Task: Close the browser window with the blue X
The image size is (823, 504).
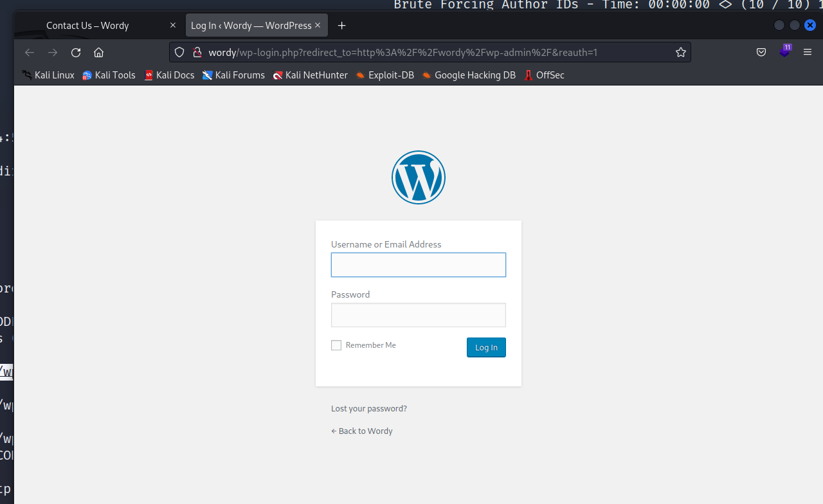Action: [810, 26]
